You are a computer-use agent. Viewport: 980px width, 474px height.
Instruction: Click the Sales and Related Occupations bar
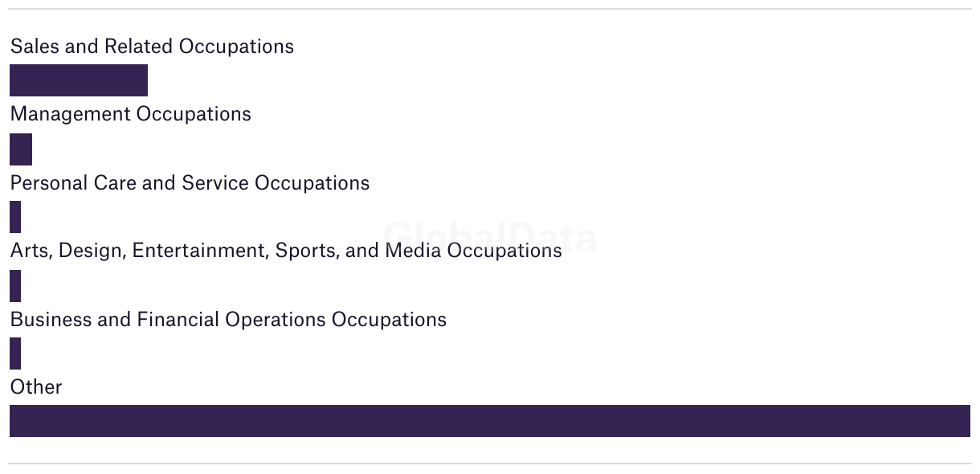point(79,80)
